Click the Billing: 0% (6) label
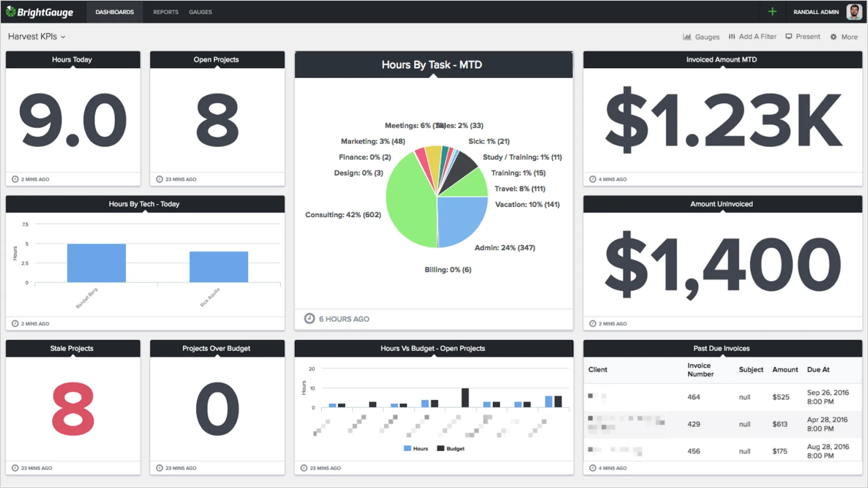Viewport: 868px width, 488px height. click(x=448, y=270)
